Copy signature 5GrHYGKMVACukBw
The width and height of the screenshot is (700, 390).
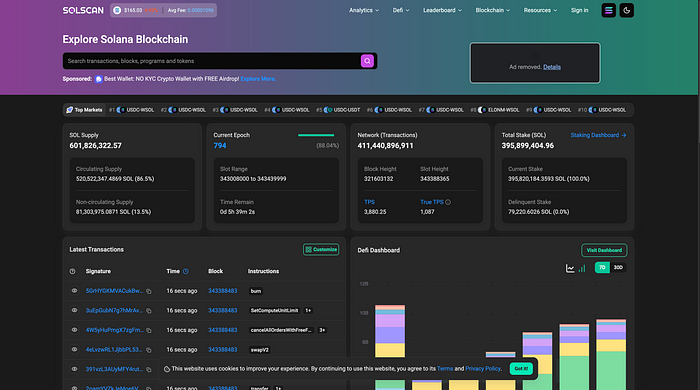point(149,291)
